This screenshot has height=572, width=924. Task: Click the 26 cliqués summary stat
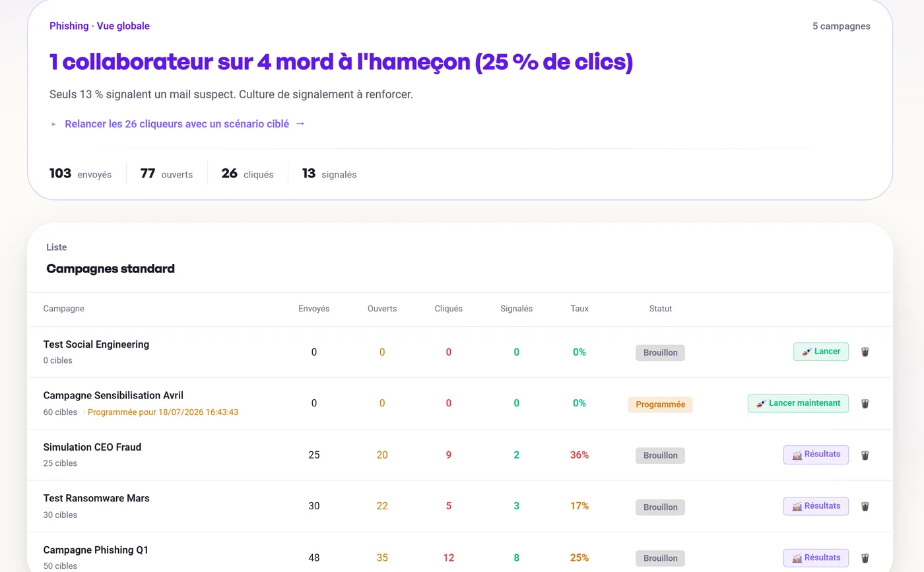247,174
